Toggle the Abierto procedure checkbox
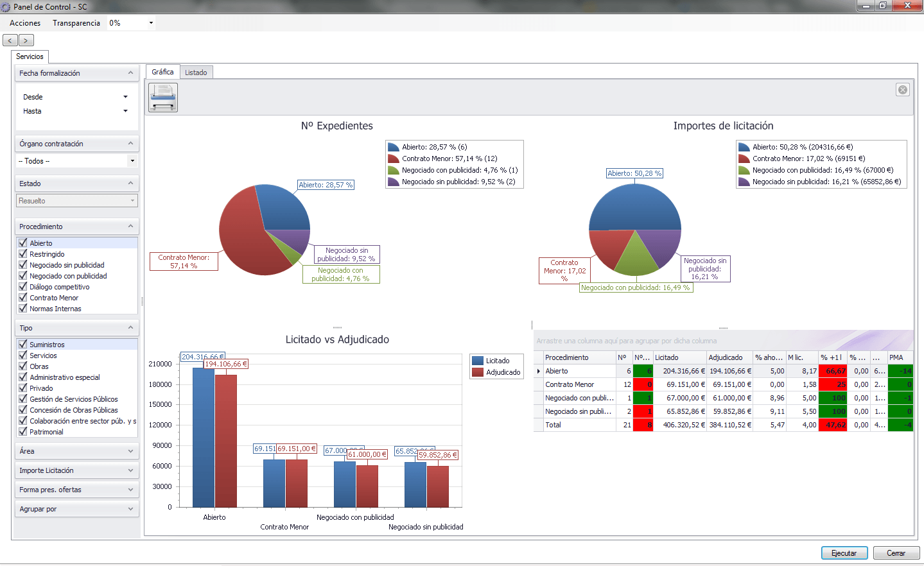 point(23,243)
